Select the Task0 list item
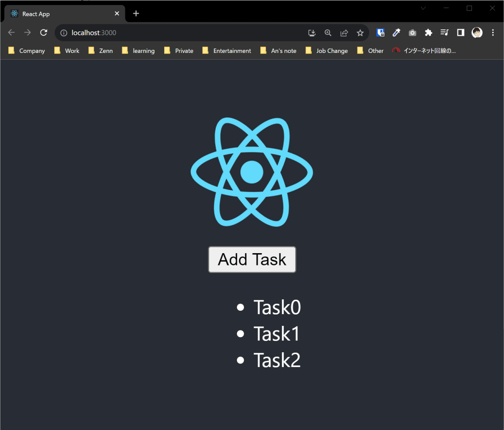Screen dimensions: 504x430 coord(277,307)
